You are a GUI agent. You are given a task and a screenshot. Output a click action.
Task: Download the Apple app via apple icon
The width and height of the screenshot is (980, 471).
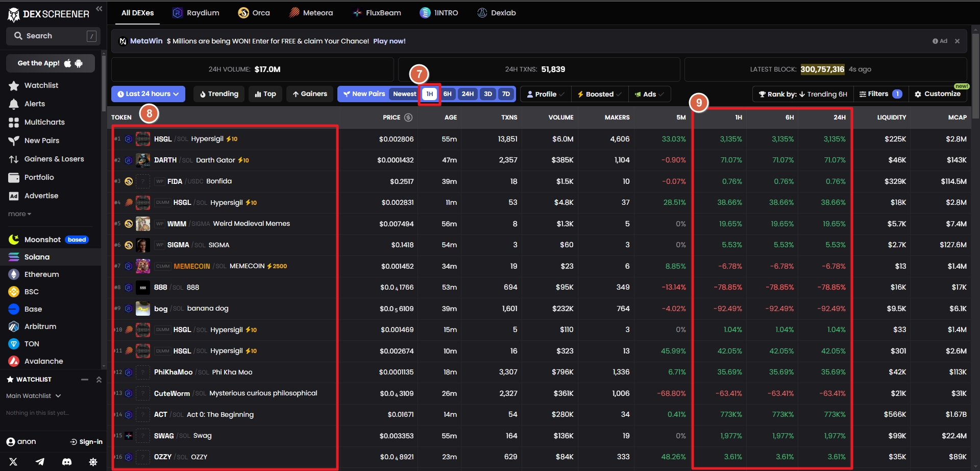click(x=67, y=63)
